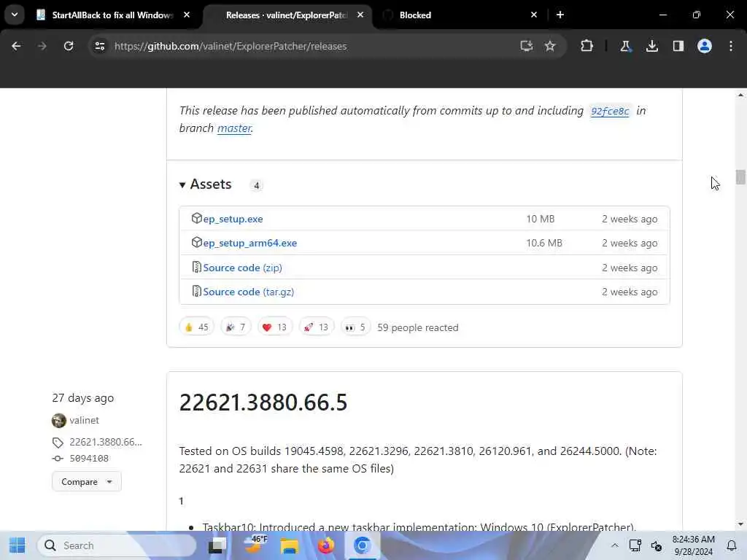Open the weather widget showing 46°F

255,545
